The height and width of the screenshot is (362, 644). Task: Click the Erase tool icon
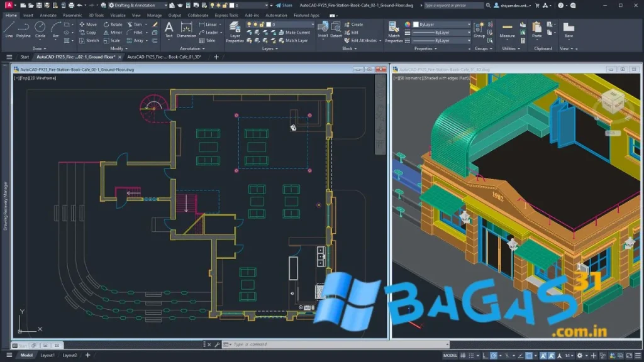[x=155, y=25]
